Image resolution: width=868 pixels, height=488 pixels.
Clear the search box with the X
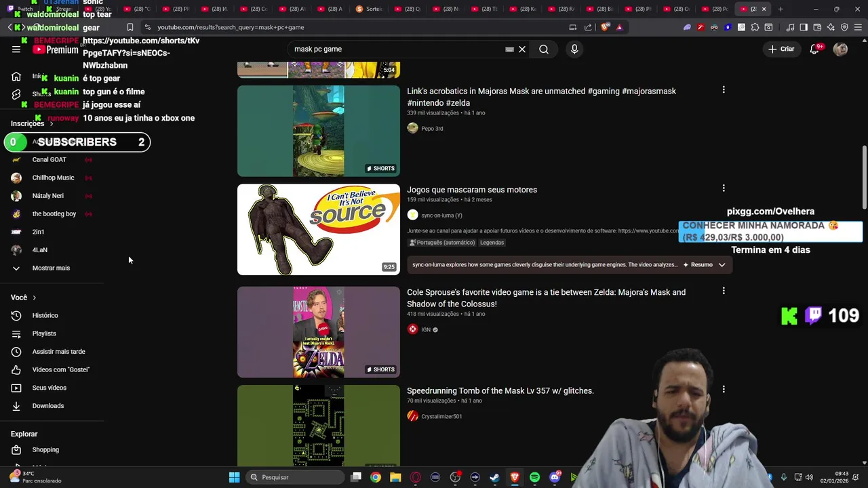click(x=522, y=49)
